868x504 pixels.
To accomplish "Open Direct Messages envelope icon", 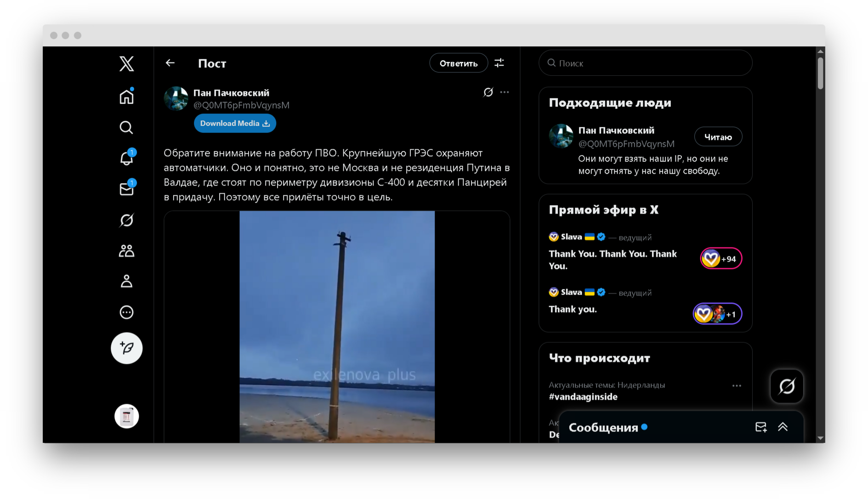I will tap(126, 189).
